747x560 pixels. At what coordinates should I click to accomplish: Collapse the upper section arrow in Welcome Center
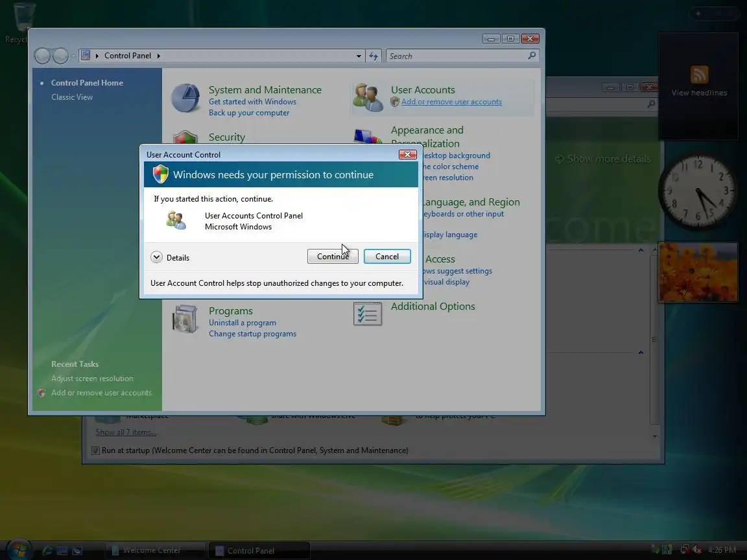[x=641, y=250]
